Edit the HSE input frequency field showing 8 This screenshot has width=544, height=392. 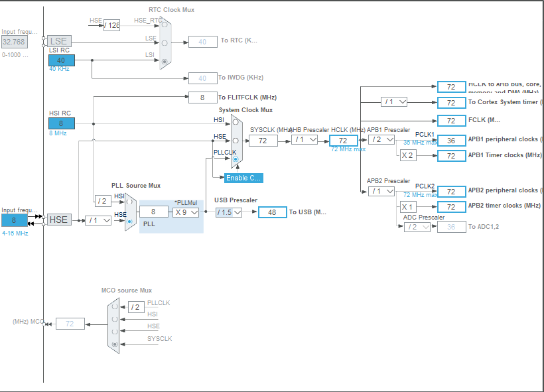[15, 220]
